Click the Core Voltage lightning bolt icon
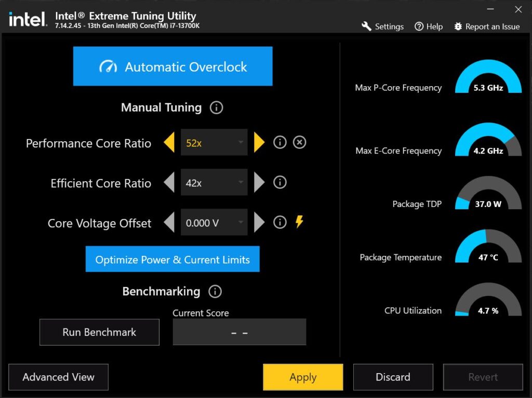This screenshot has width=532, height=398. pyautogui.click(x=299, y=222)
